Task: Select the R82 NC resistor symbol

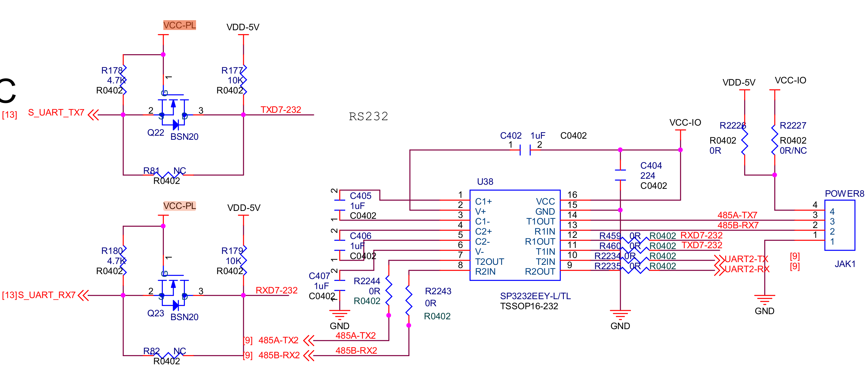Action: point(169,355)
